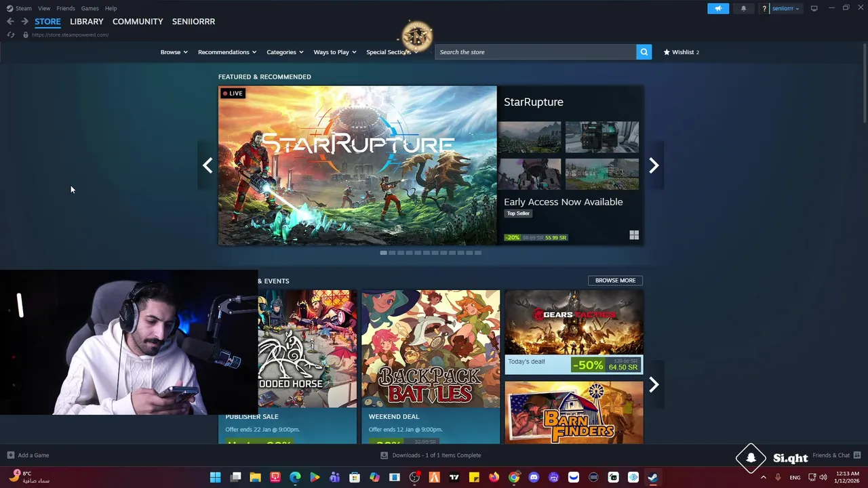Open File Explorer from taskbar
Screen dimensions: 868x488
255,477
